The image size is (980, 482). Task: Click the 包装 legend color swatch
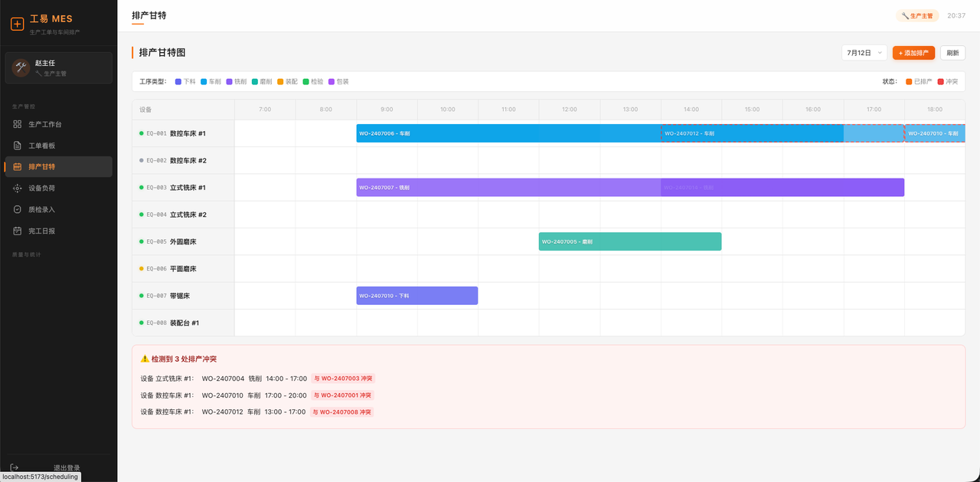pos(332,81)
